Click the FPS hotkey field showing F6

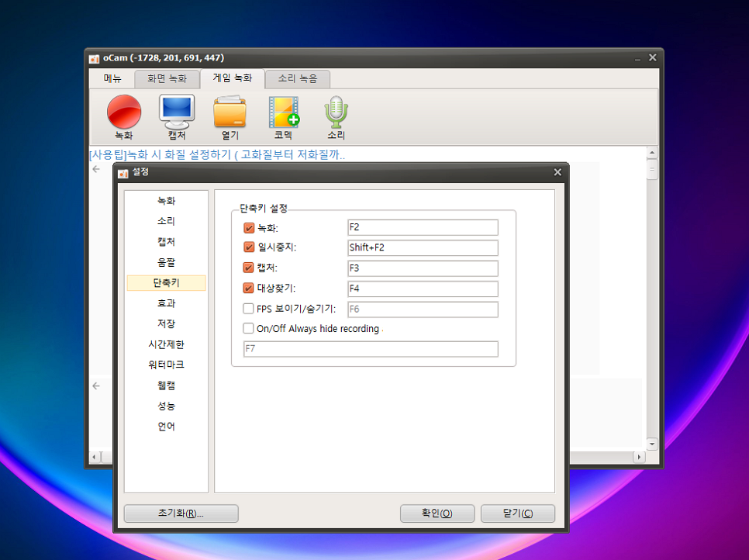coord(423,309)
